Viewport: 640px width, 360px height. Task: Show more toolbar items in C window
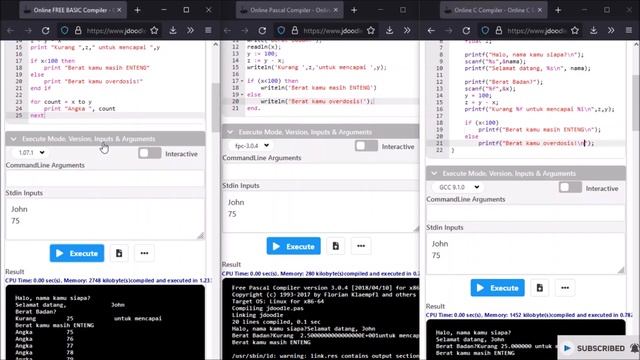pyautogui.click(x=611, y=30)
